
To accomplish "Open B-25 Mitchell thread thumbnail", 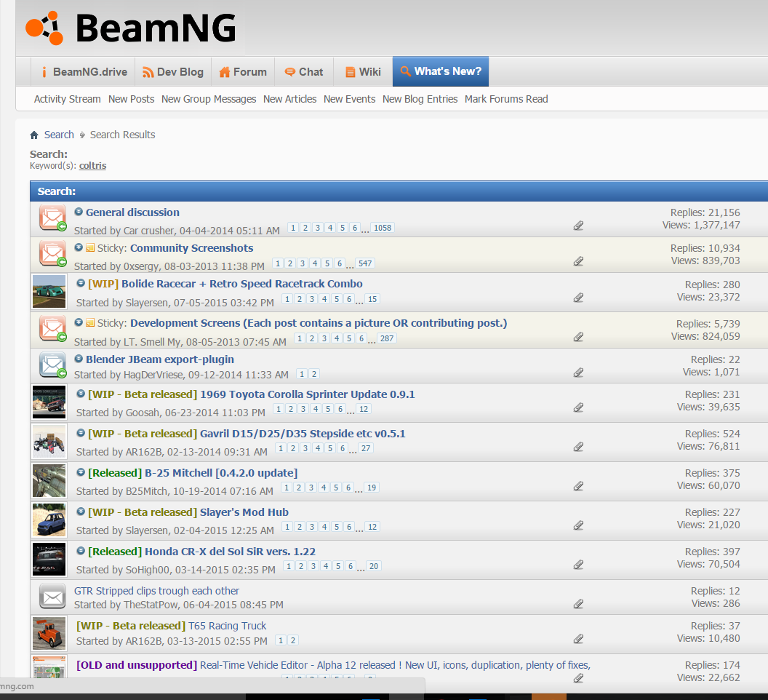I will click(x=49, y=481).
